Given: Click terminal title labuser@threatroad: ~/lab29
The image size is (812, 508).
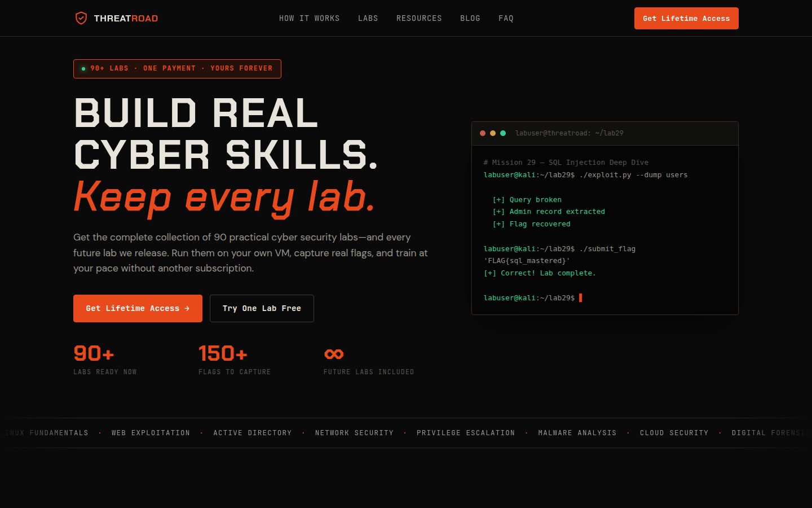Looking at the screenshot, I should pos(569,133).
